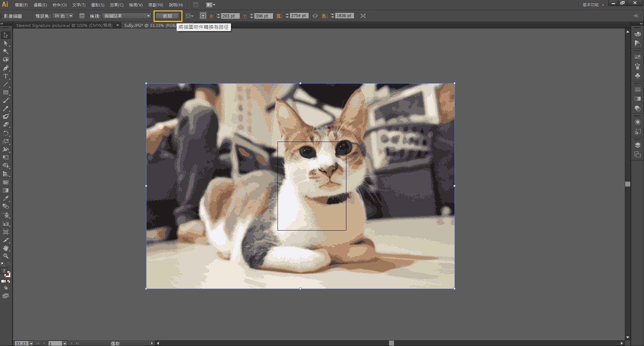Set paint to None
This screenshot has width=644, height=346.
(9, 281)
